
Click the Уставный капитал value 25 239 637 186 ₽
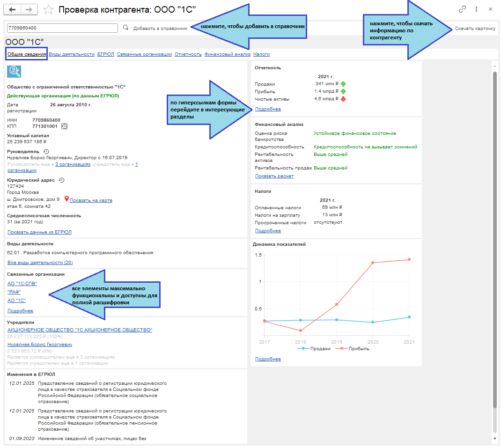27,141
